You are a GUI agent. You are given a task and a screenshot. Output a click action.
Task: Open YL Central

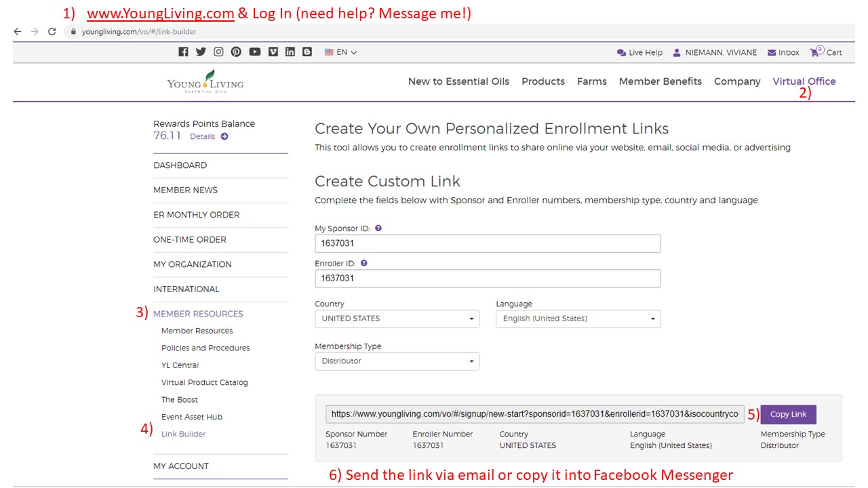point(180,365)
